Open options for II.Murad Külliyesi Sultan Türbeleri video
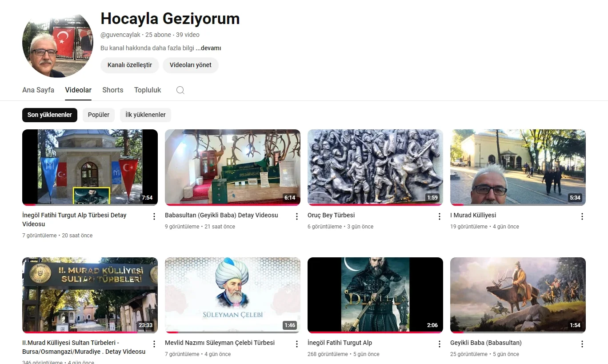The image size is (608, 364). [154, 344]
